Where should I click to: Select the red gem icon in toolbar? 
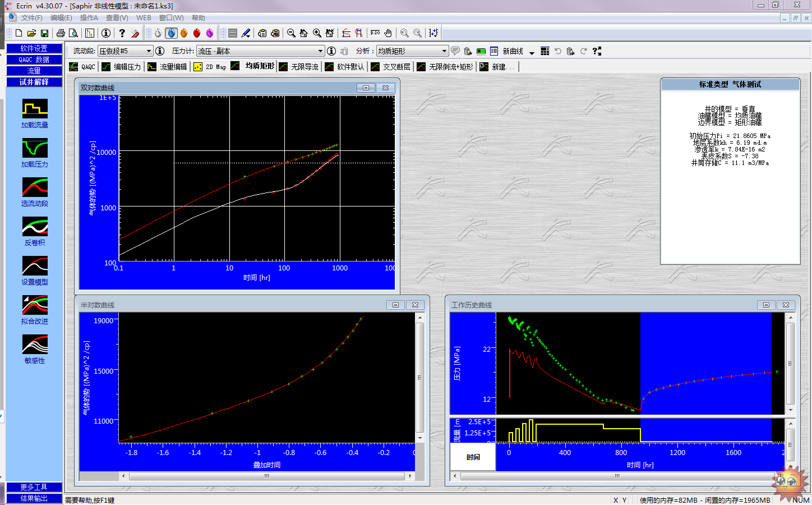pyautogui.click(x=197, y=33)
